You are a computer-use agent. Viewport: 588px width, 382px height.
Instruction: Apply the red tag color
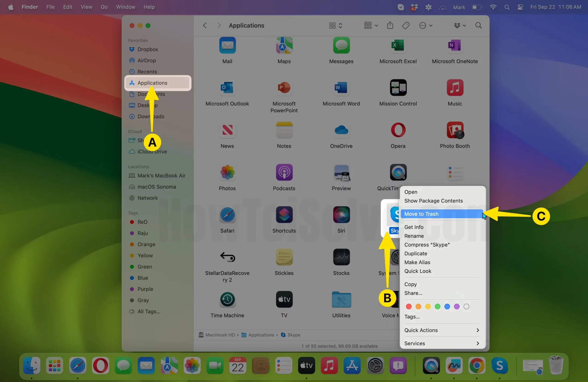point(409,307)
